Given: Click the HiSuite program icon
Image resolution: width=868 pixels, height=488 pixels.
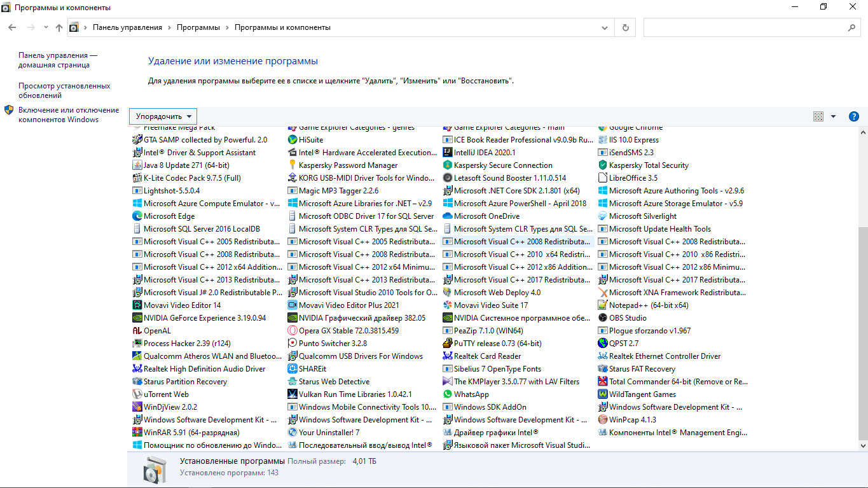Looking at the screenshot, I should pyautogui.click(x=293, y=140).
